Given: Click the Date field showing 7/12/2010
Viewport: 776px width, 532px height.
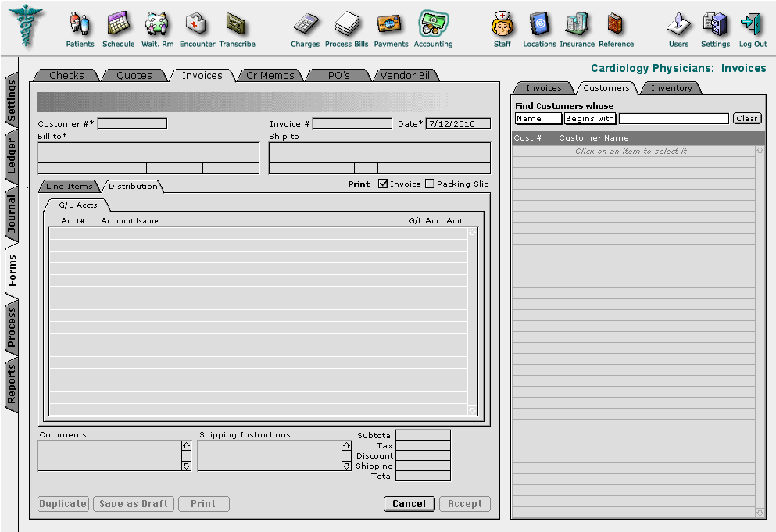Looking at the screenshot, I should click(458, 123).
